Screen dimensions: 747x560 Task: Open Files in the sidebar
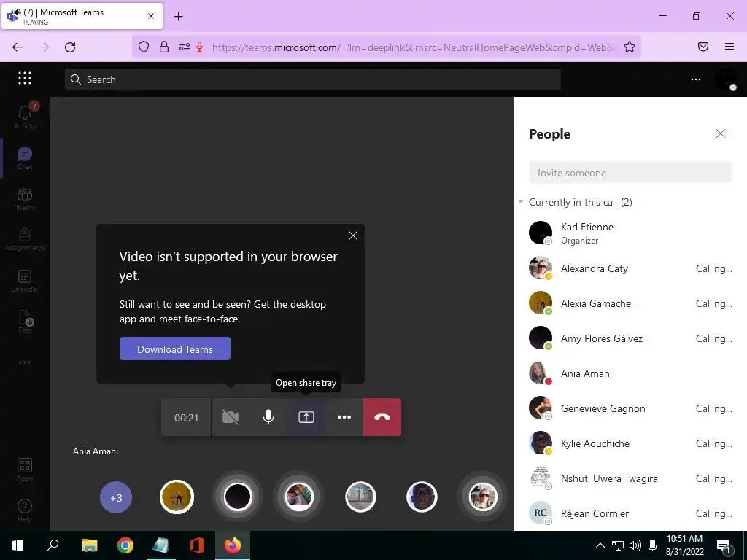click(25, 321)
